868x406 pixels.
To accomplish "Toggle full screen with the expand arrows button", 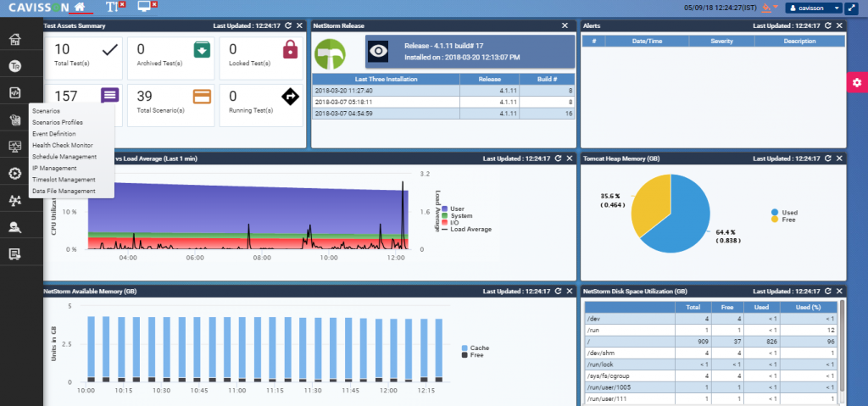I will pyautogui.click(x=853, y=8).
